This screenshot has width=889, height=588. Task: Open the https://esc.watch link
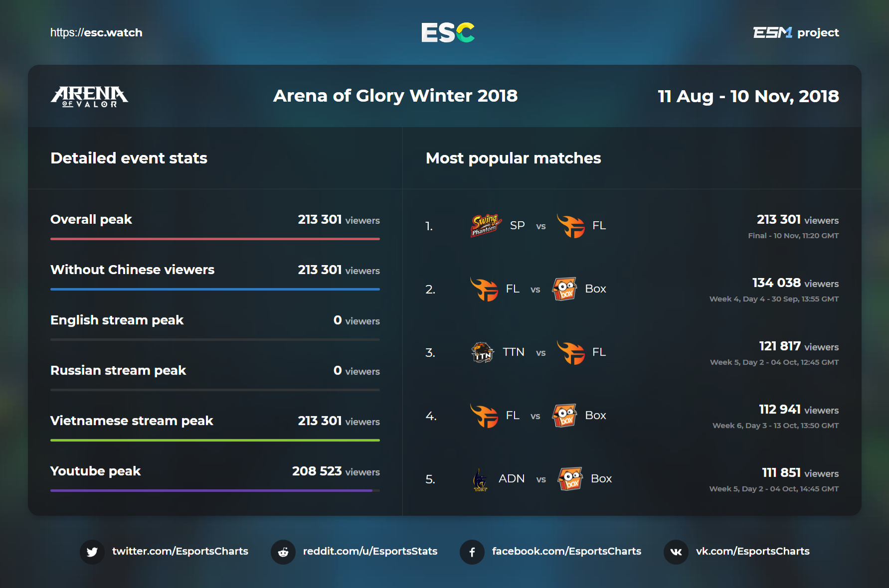pyautogui.click(x=96, y=33)
